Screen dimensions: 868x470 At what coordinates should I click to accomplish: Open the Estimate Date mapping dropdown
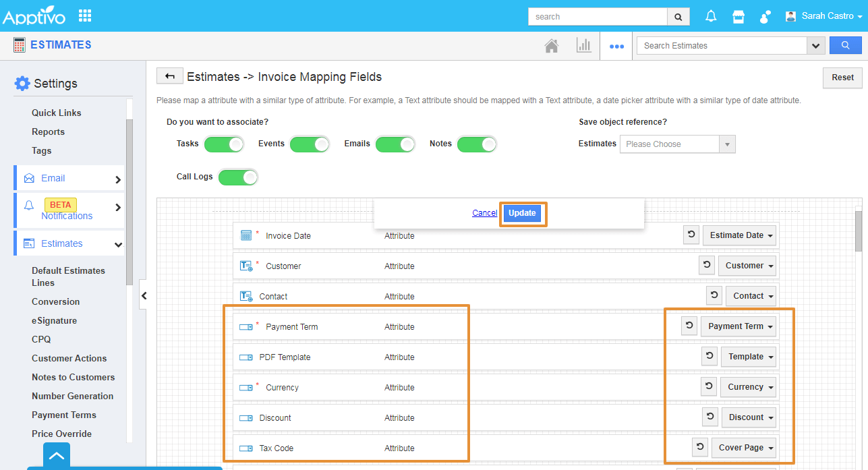coord(740,235)
